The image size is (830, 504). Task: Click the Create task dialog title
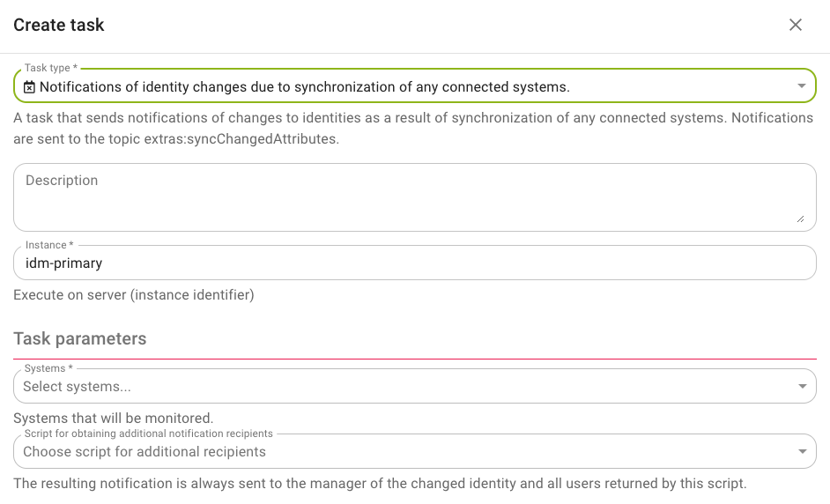(59, 25)
